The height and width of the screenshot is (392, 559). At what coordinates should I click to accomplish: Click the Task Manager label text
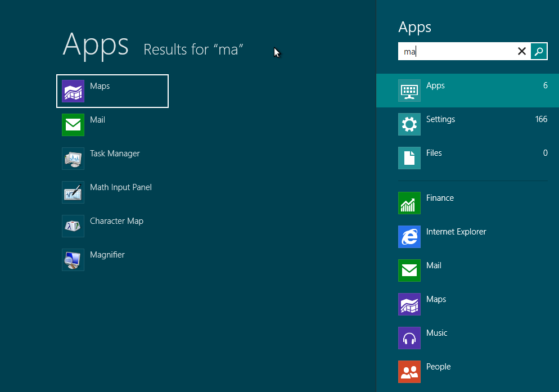pyautogui.click(x=115, y=154)
